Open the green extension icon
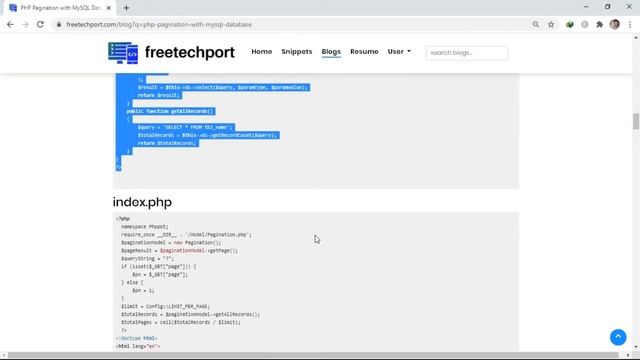This screenshot has width=640, height=360. (x=570, y=24)
